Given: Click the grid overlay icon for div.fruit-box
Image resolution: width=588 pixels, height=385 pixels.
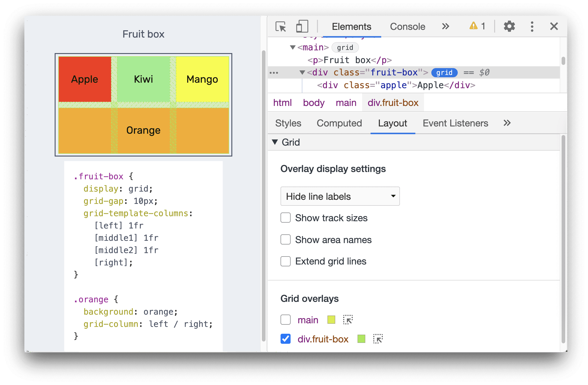Looking at the screenshot, I should click(x=377, y=339).
